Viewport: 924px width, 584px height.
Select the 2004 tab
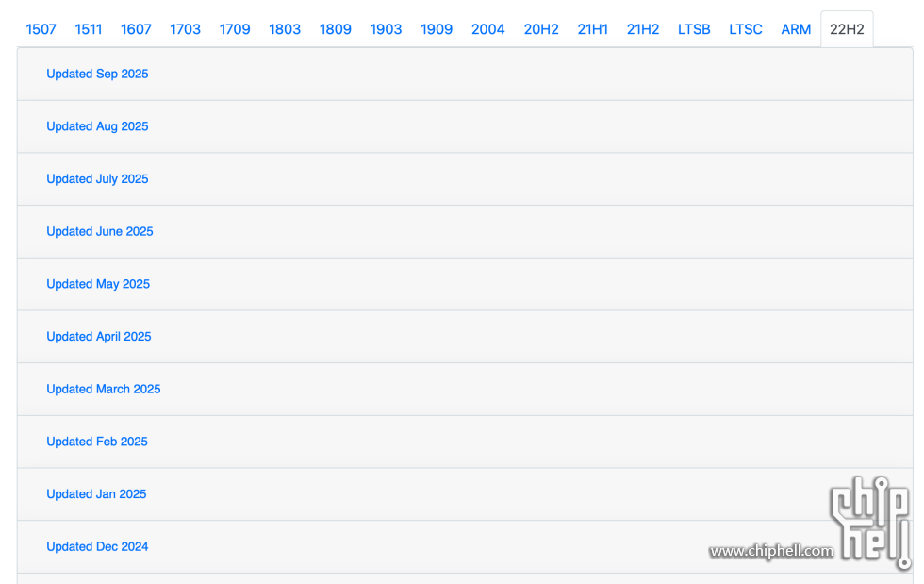click(x=488, y=29)
